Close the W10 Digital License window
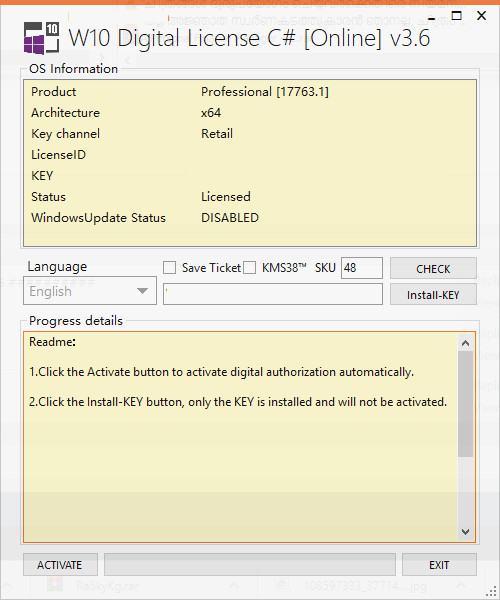Image resolution: width=500 pixels, height=600 pixels. 482,16
